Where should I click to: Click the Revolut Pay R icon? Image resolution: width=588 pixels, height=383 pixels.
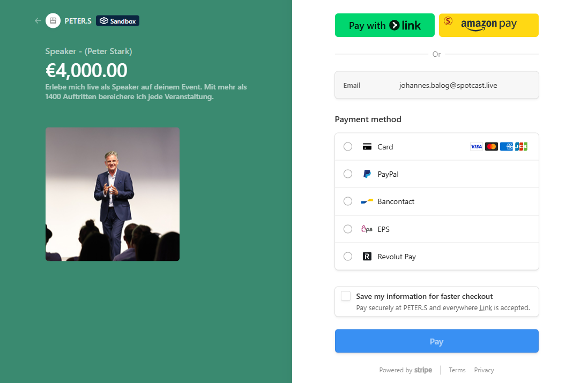pos(367,256)
